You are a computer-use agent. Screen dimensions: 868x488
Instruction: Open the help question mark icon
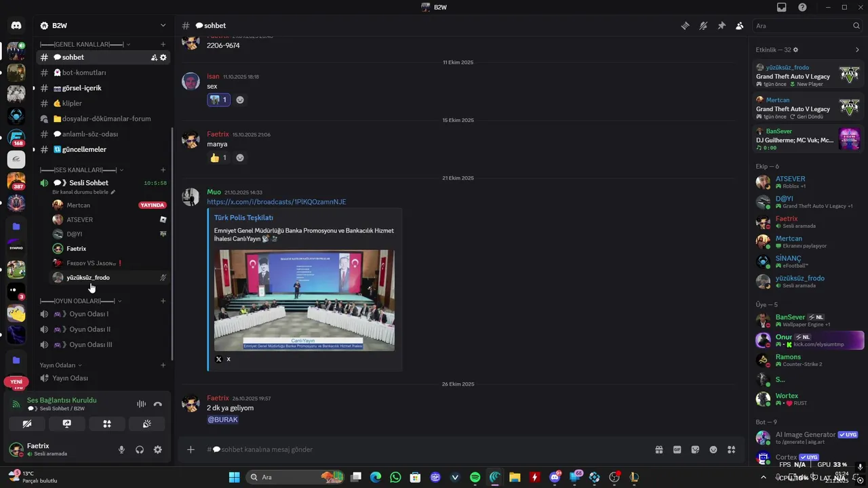tap(802, 7)
